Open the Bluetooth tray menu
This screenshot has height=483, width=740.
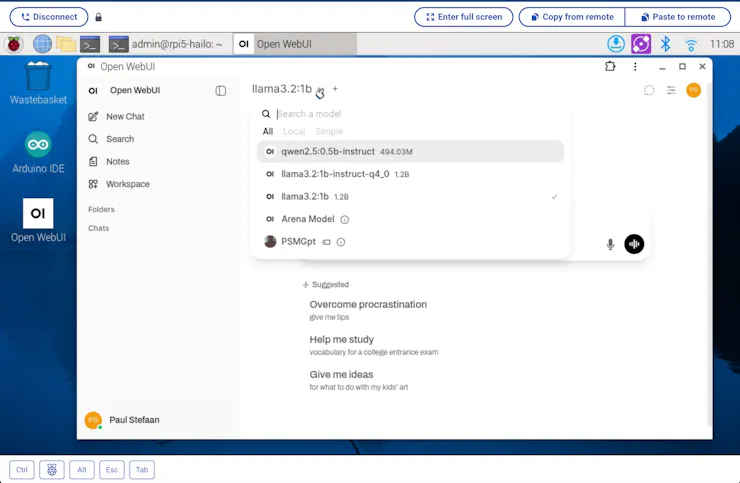(x=665, y=44)
